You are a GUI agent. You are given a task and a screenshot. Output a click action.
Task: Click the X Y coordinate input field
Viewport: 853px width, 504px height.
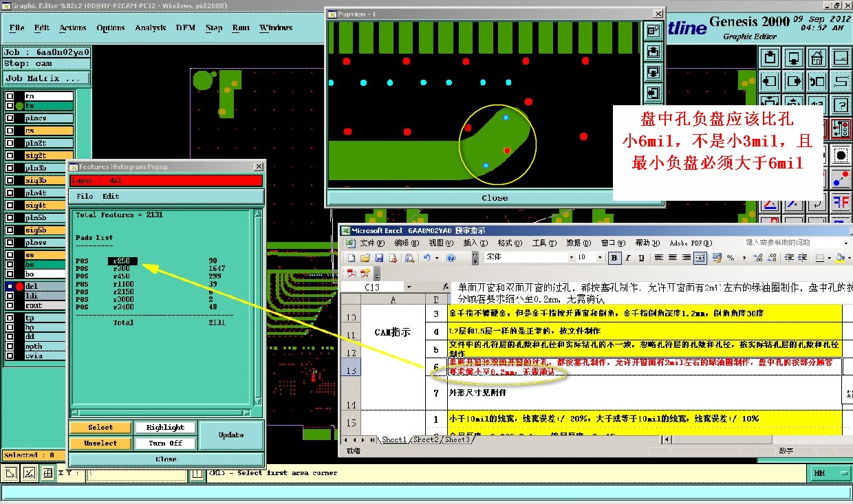[x=136, y=473]
